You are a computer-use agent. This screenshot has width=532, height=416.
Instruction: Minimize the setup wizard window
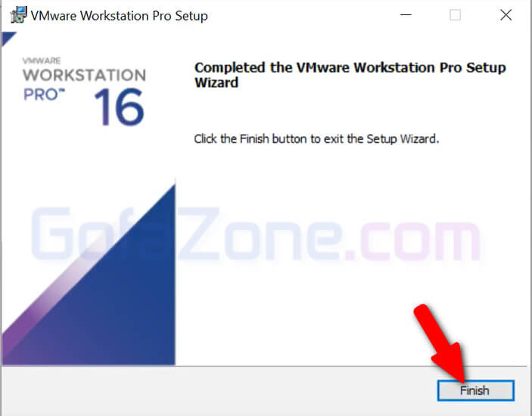[406, 15]
